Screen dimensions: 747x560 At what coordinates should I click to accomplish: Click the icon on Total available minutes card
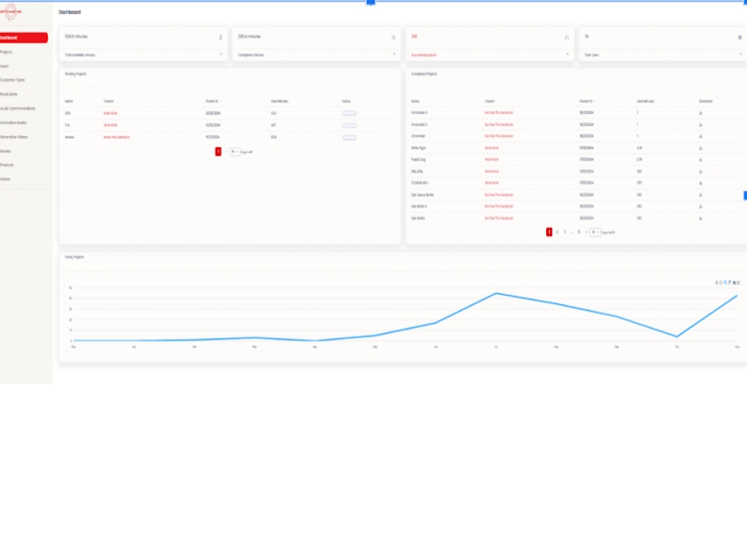coord(220,37)
